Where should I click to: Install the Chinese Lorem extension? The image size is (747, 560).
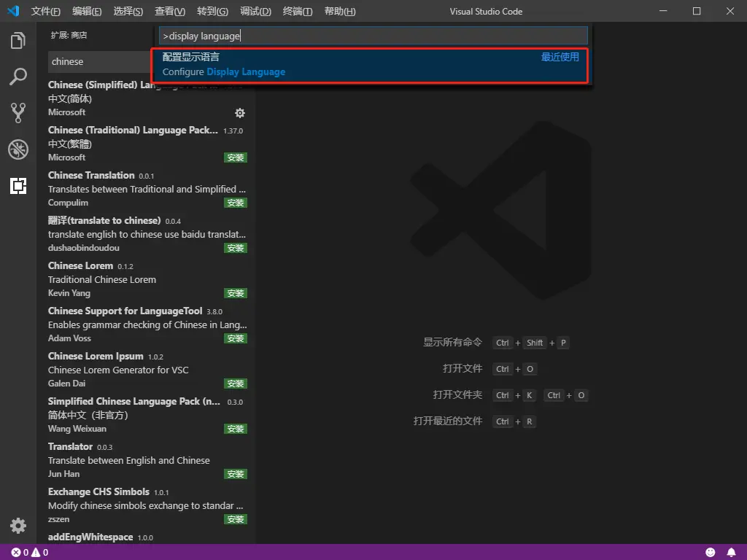[x=236, y=293]
